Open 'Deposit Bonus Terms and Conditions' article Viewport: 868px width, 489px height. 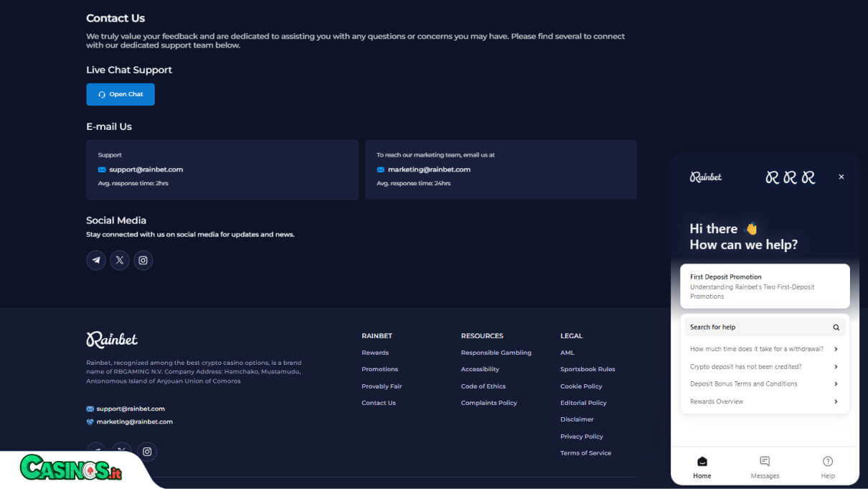765,383
